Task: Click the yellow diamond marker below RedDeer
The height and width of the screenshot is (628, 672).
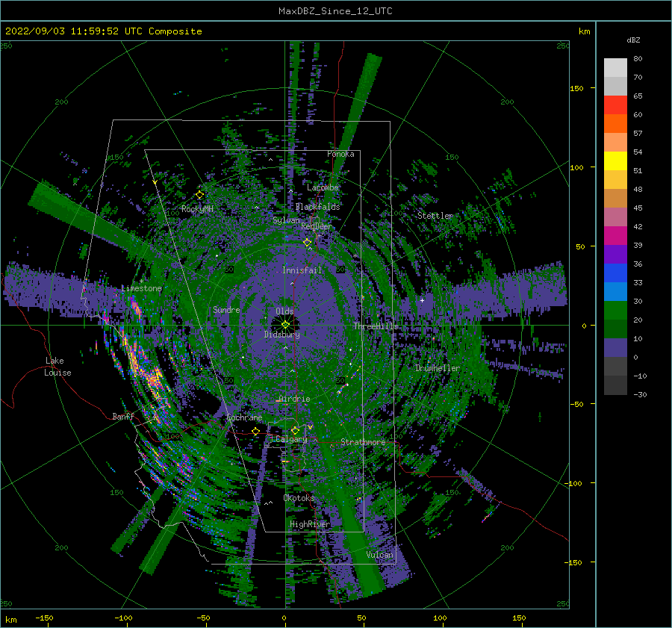Action: pyautogui.click(x=308, y=243)
